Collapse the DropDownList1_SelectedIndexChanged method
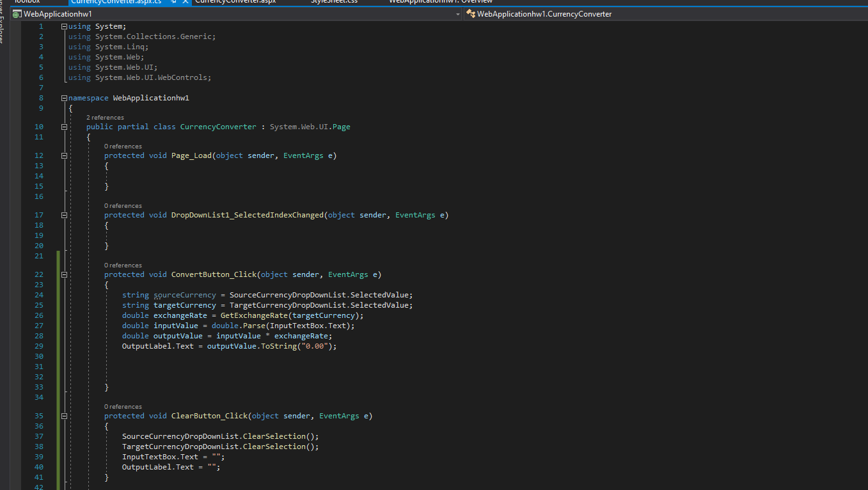The width and height of the screenshot is (868, 490). tap(64, 215)
